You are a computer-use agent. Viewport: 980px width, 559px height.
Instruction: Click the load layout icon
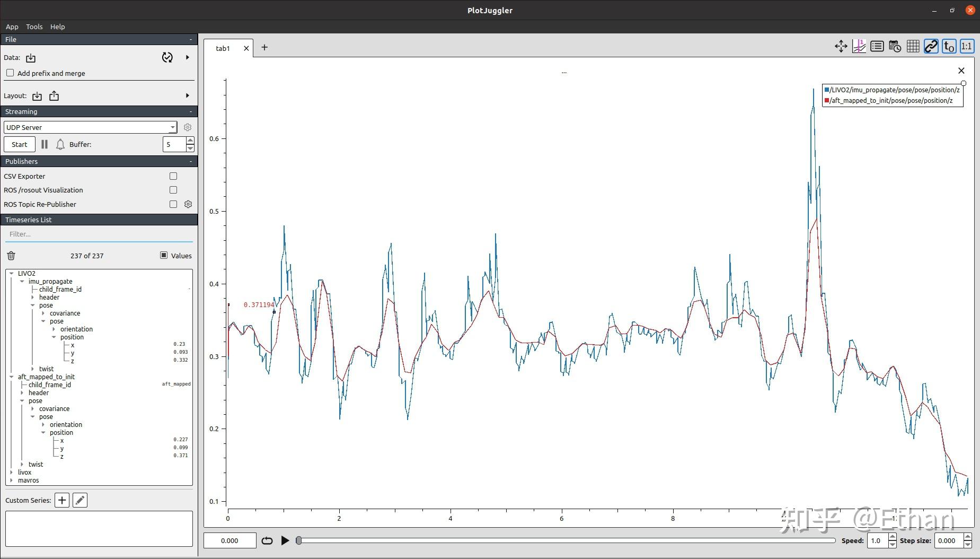(x=37, y=96)
